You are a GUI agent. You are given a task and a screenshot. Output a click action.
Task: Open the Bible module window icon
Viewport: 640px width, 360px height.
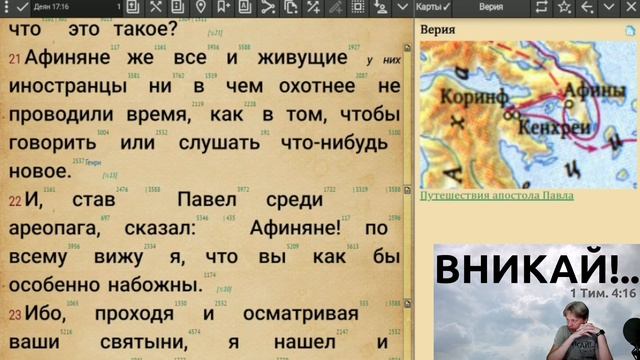[133, 7]
